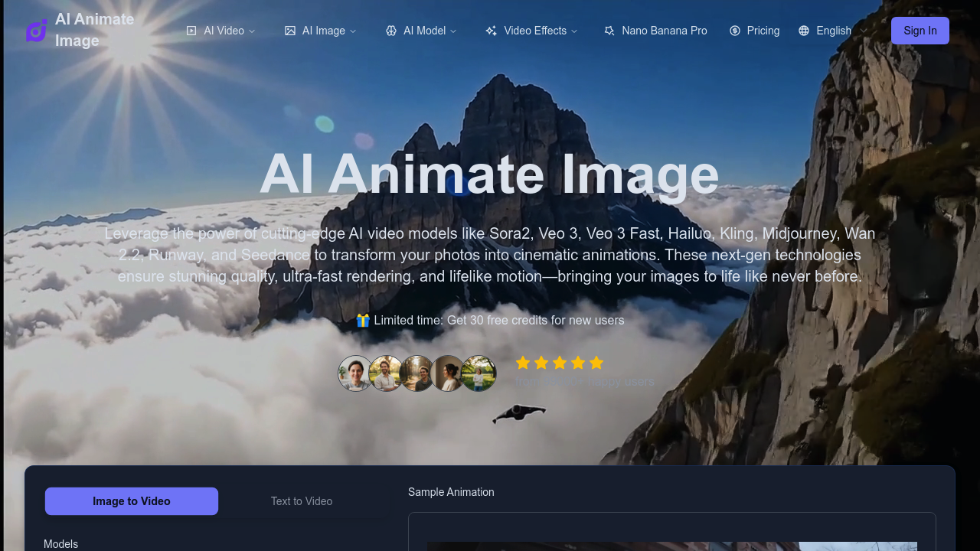Select the Image to Video tab

pyautogui.click(x=131, y=501)
